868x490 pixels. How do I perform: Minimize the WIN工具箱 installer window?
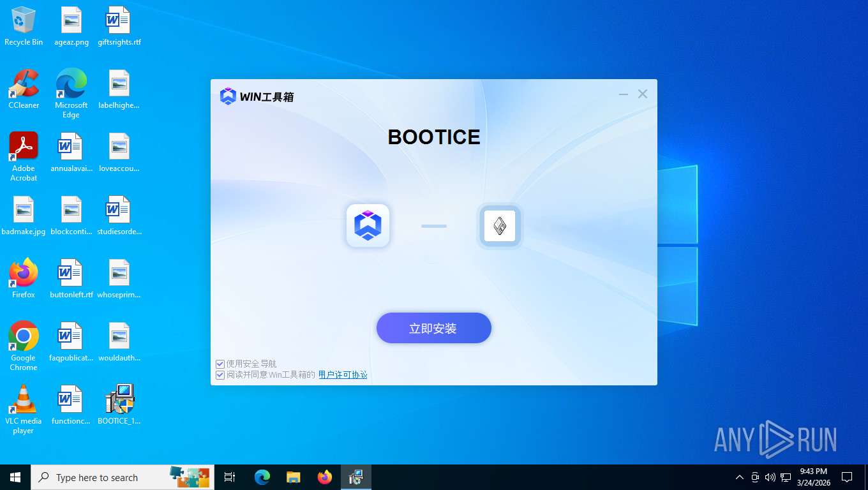pos(624,94)
